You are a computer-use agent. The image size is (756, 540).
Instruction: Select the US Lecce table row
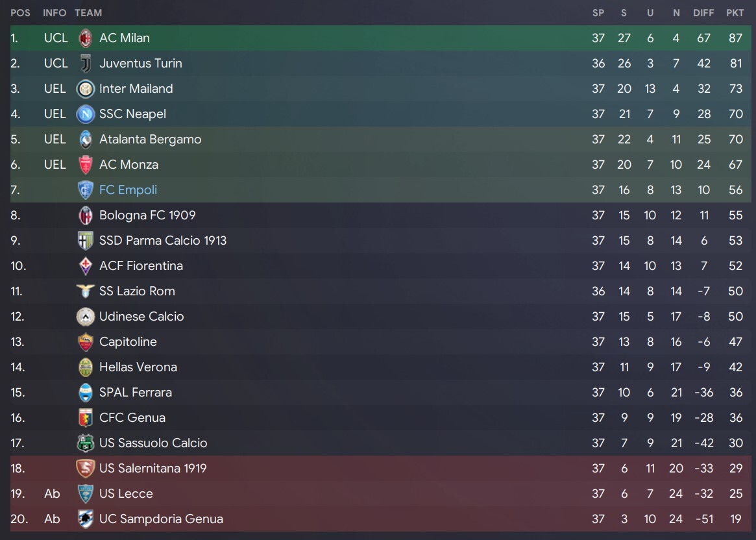point(380,494)
